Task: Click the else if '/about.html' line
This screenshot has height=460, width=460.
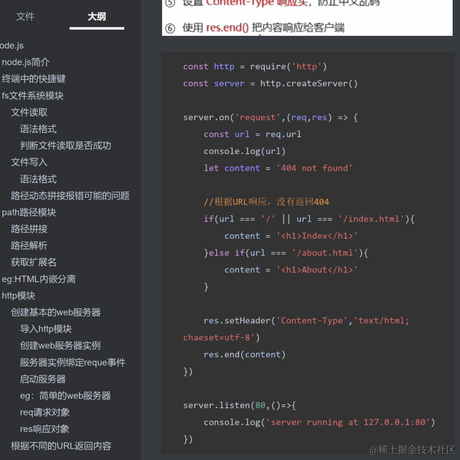Action: (x=286, y=253)
